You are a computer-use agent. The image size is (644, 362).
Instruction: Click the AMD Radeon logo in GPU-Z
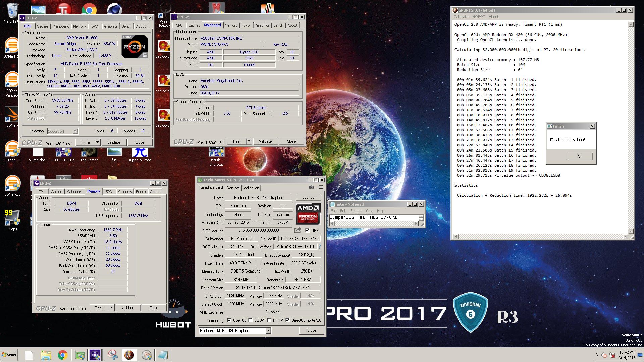(308, 214)
